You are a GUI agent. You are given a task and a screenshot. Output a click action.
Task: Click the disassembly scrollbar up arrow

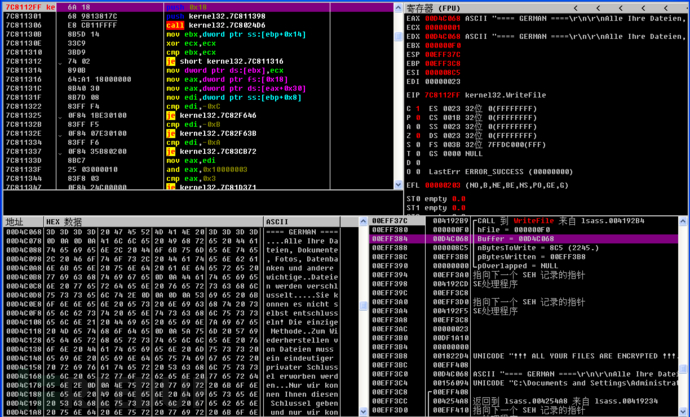(398, 7)
